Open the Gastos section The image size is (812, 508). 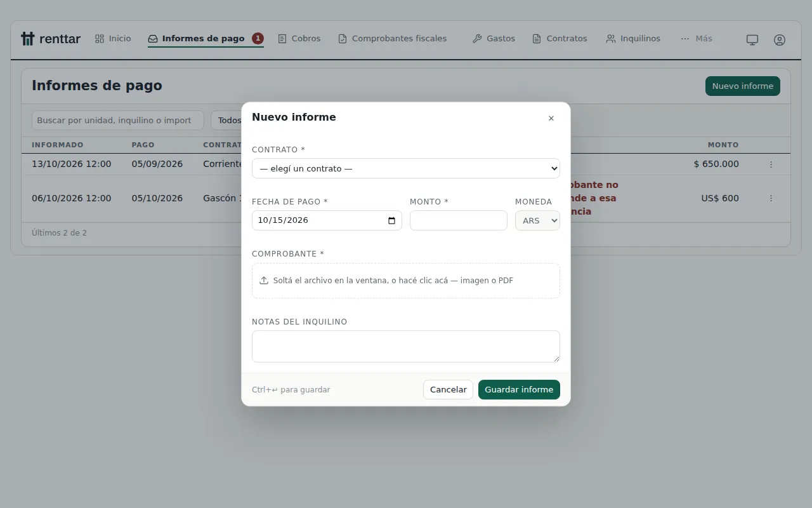click(494, 39)
